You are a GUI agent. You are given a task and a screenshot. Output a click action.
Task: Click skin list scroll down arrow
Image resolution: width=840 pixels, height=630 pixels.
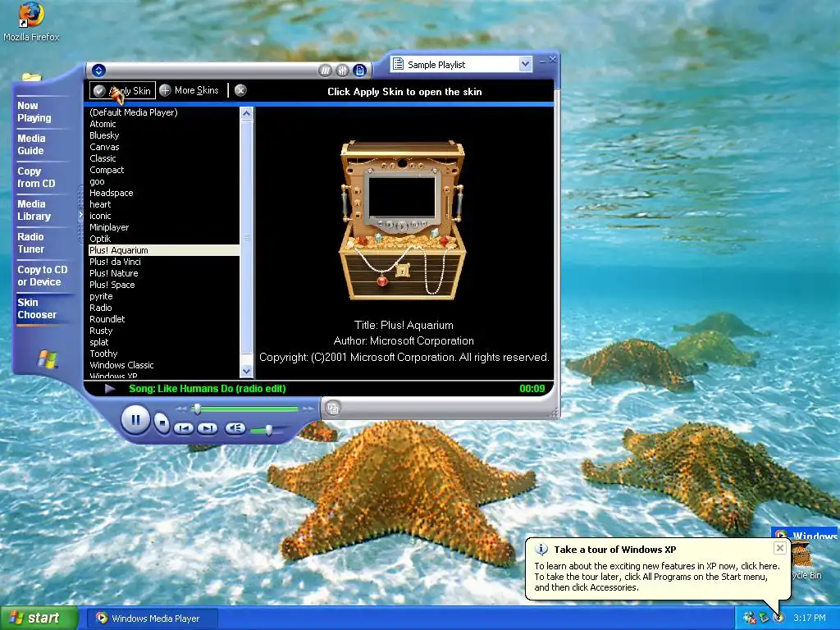[x=246, y=371]
